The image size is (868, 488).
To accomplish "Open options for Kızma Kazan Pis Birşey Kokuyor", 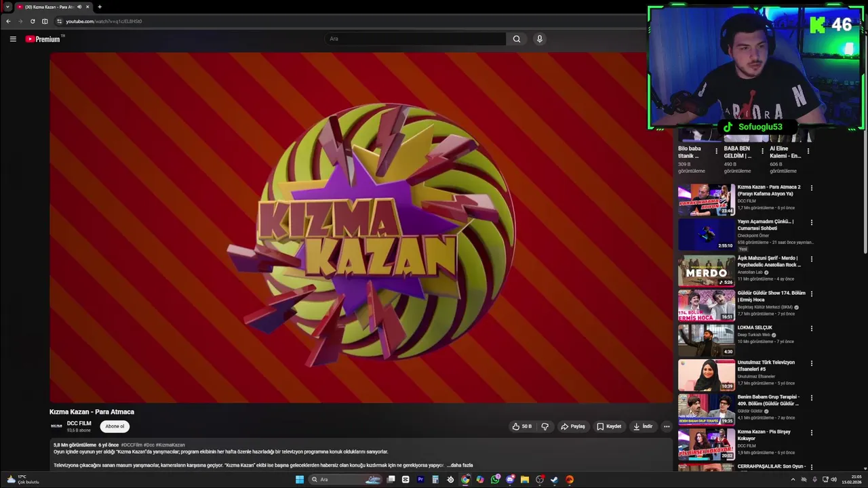I will [x=811, y=432].
